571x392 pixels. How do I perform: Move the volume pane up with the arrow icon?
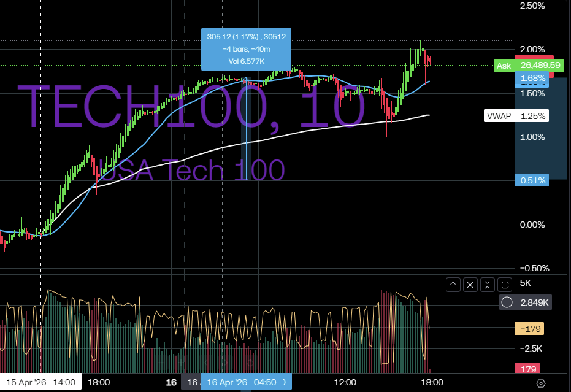pos(453,284)
